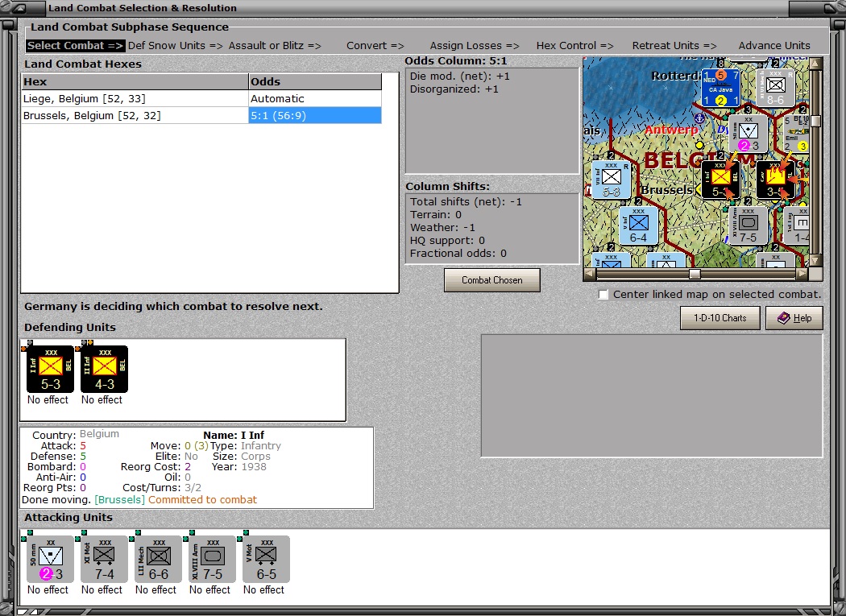
Task: Open the Help button
Action: pyautogui.click(x=794, y=318)
